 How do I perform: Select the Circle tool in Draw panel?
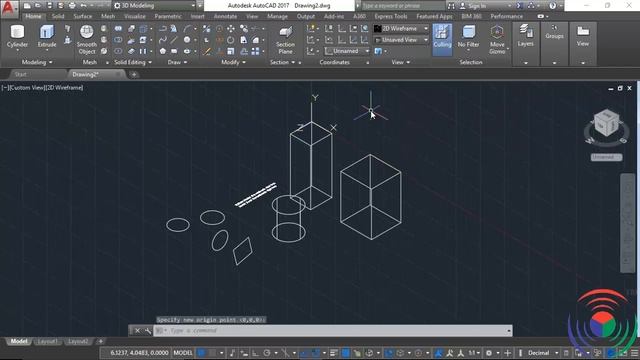click(187, 40)
